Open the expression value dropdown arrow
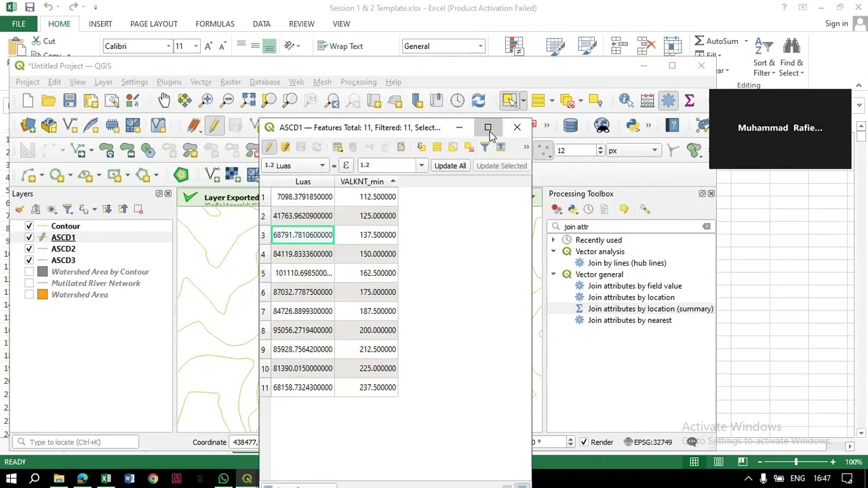This screenshot has width=868, height=488. tap(421, 165)
